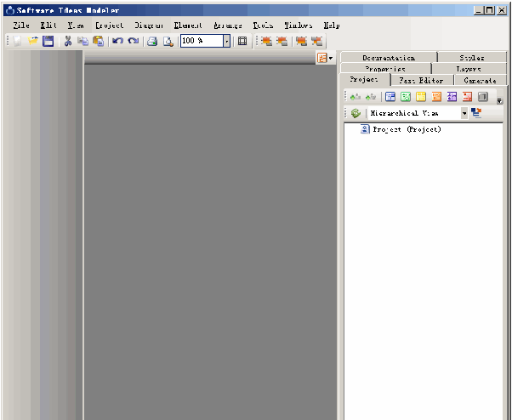The width and height of the screenshot is (512, 420).
Task: Open the Edit menu
Action: click(x=48, y=26)
